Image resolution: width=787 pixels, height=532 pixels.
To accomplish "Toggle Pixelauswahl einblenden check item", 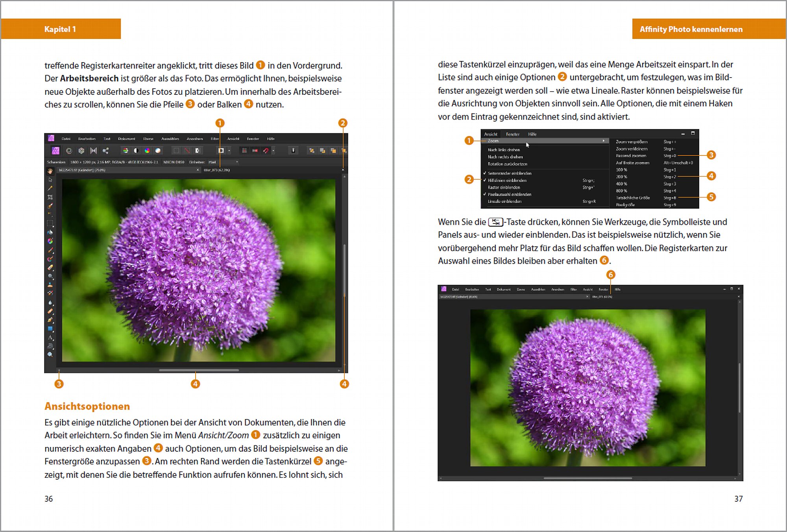I will [x=545, y=194].
